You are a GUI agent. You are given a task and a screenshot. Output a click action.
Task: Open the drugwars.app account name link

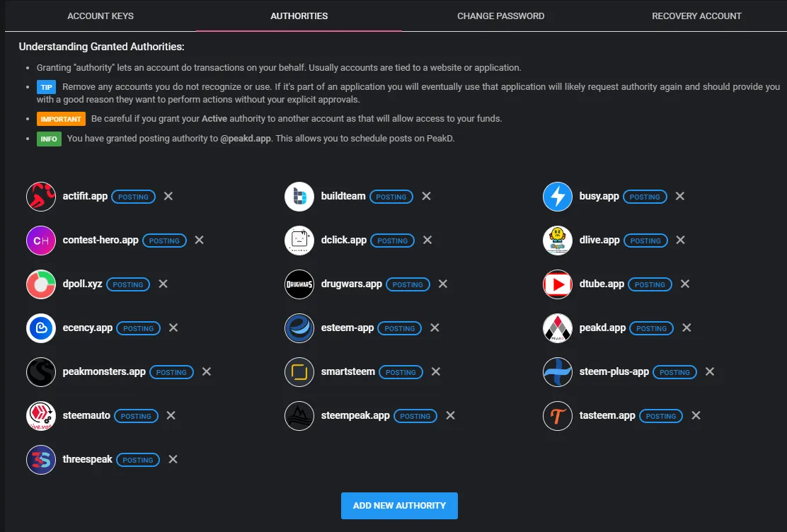pos(351,284)
